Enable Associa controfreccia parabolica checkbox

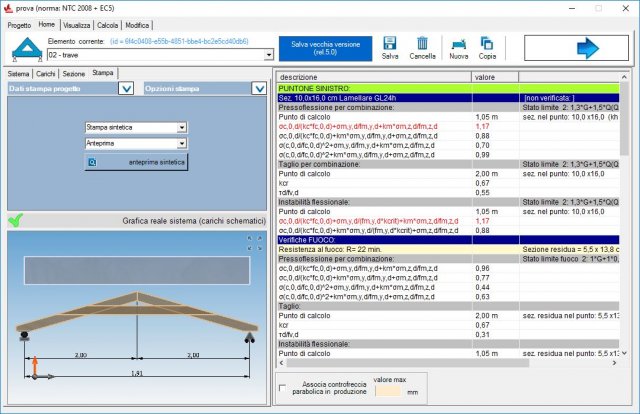click(x=282, y=386)
